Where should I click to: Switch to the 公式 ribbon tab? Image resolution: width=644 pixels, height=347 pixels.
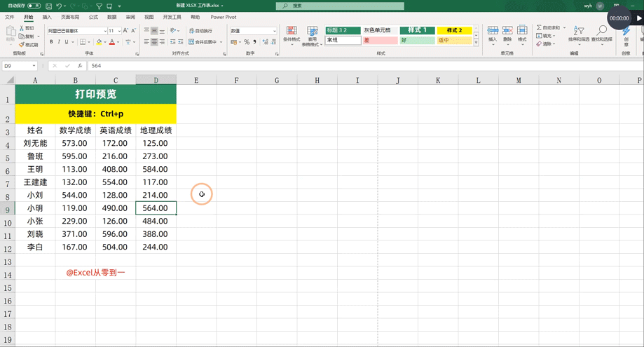(x=93, y=17)
